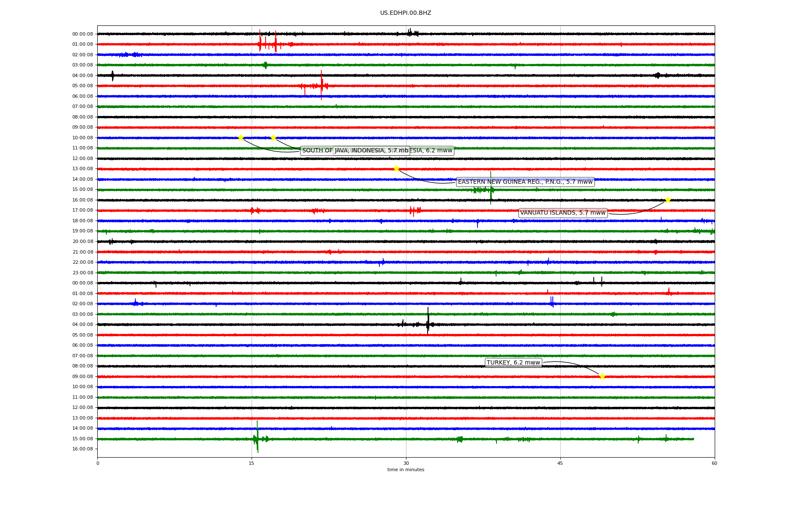The width and height of the screenshot is (812, 508).
Task: Click the 'time in minutes' axis label
Action: (406, 470)
